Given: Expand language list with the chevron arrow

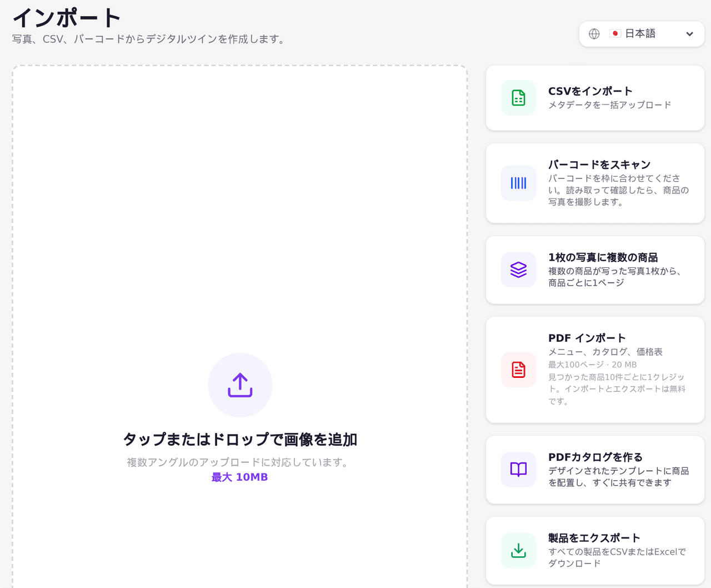Looking at the screenshot, I should tap(689, 34).
